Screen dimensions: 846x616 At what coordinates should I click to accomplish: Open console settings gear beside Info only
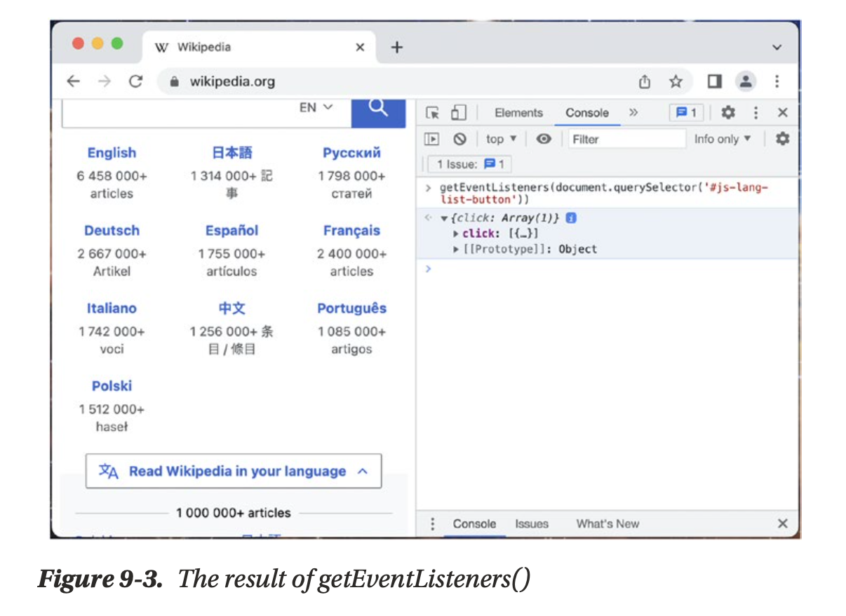click(x=782, y=139)
